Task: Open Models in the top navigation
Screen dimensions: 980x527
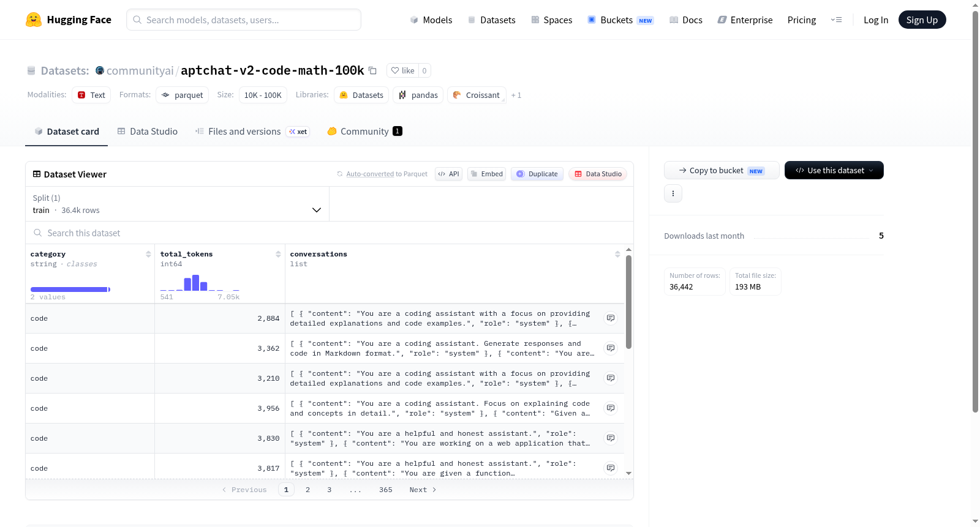Action: point(431,20)
